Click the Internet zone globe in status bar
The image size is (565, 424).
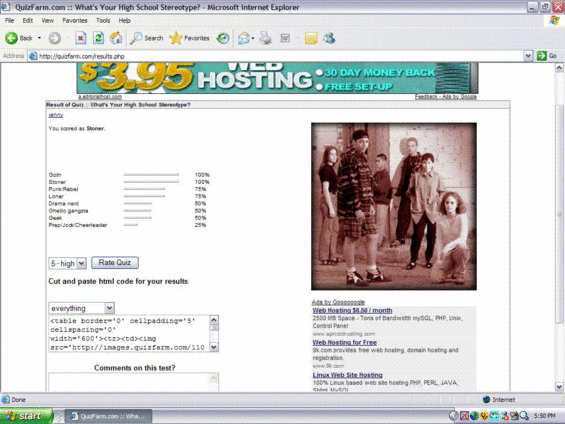click(x=486, y=400)
